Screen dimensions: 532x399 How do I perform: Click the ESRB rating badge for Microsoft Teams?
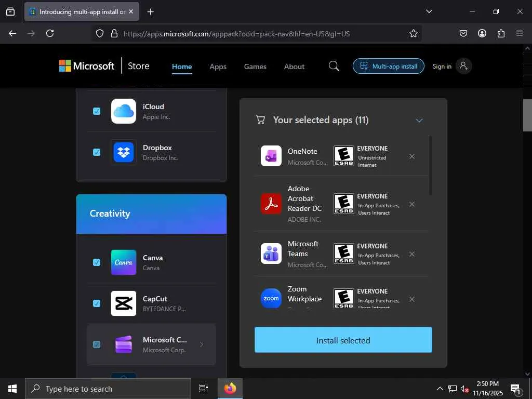344,254
